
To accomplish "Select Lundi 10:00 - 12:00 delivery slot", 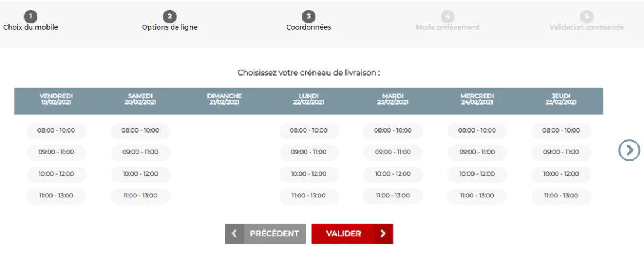I will 309,174.
